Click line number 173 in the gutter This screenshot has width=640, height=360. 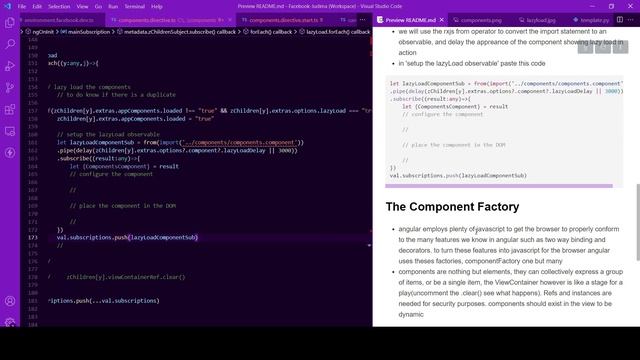pos(33,238)
